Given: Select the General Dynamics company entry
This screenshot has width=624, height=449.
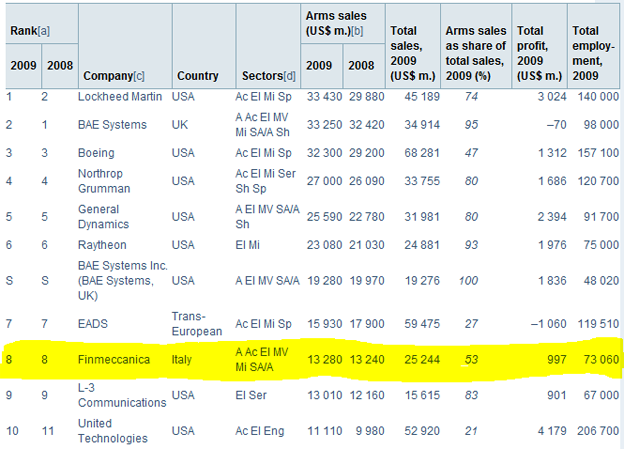Looking at the screenshot, I should pos(105,217).
